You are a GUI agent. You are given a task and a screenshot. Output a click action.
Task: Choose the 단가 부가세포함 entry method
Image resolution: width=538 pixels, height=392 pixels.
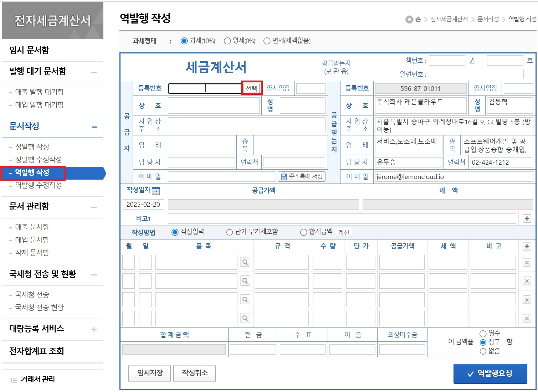click(230, 232)
